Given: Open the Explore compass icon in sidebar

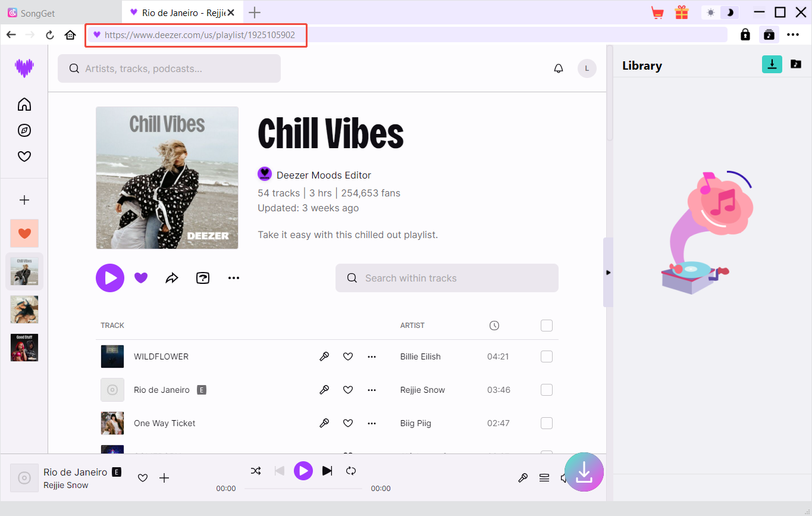Looking at the screenshot, I should pyautogui.click(x=24, y=130).
